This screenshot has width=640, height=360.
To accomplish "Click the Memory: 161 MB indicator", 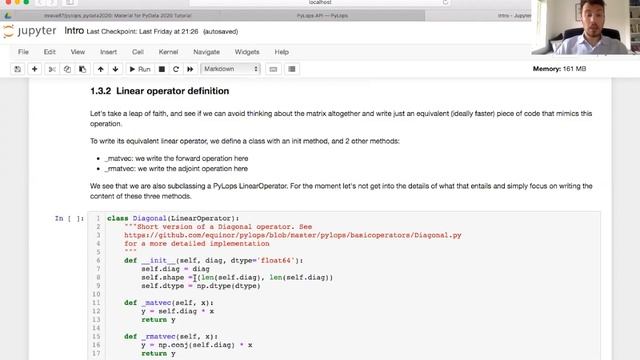I will pyautogui.click(x=559, y=69).
